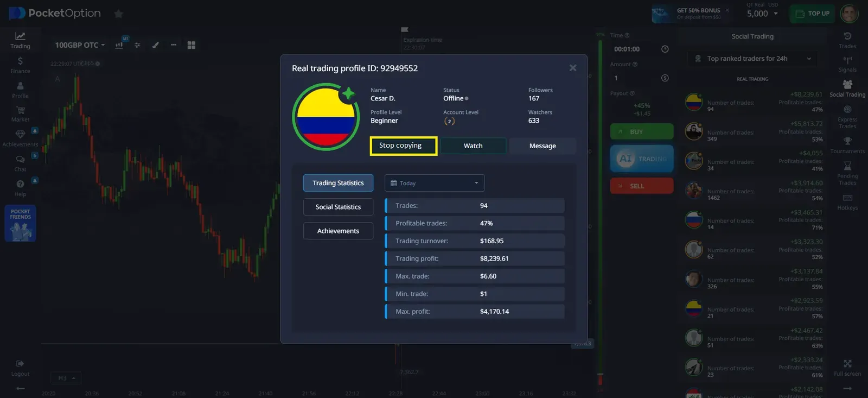The image size is (868, 398).
Task: Close the trading profile dialog
Action: (572, 68)
